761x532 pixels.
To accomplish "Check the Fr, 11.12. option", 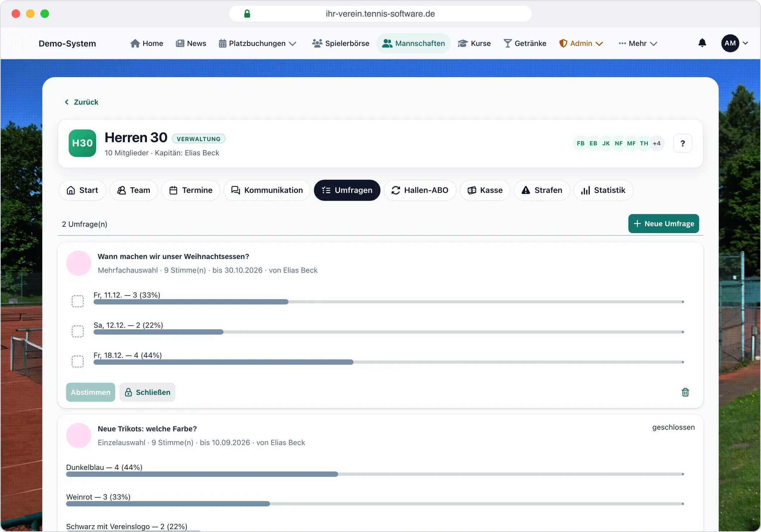I will [x=77, y=301].
